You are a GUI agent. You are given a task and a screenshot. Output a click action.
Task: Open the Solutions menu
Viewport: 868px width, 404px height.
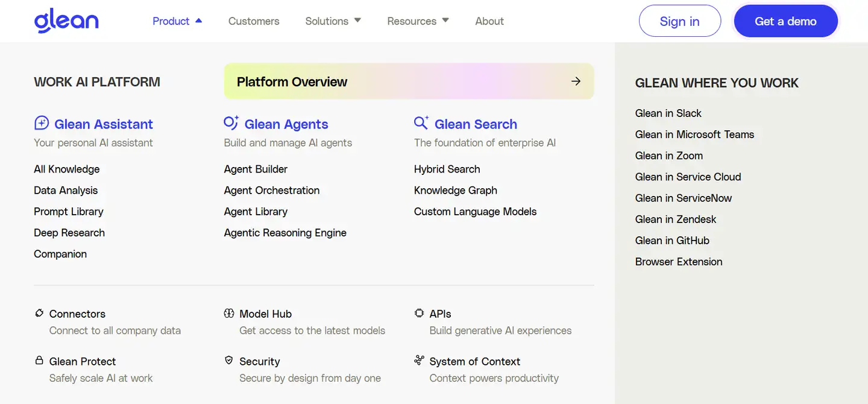click(x=327, y=21)
